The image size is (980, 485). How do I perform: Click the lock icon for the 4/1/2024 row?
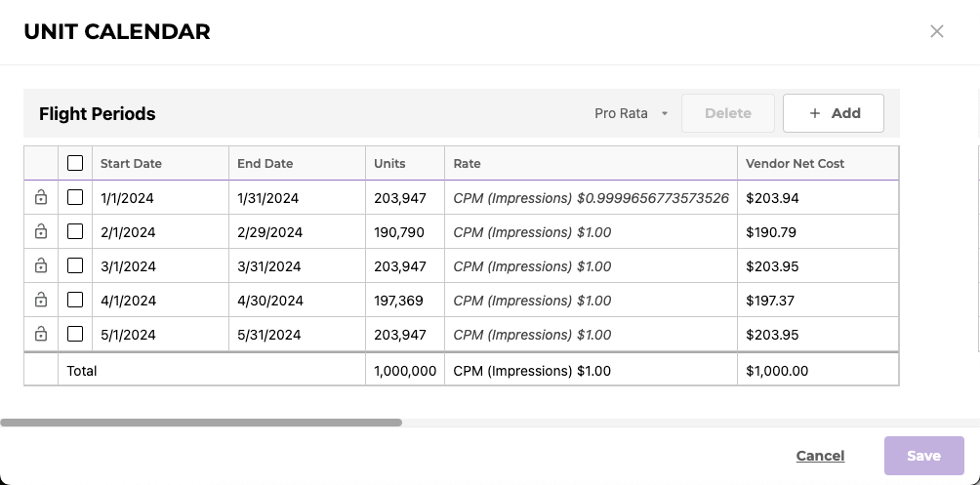[x=41, y=301]
